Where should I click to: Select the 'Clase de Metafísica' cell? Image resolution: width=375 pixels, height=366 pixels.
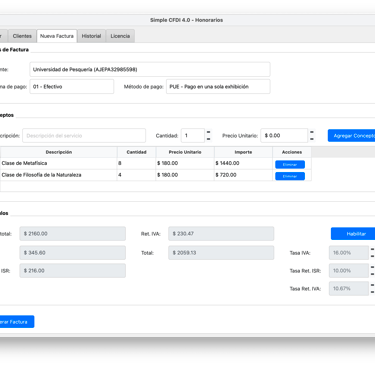click(x=58, y=163)
